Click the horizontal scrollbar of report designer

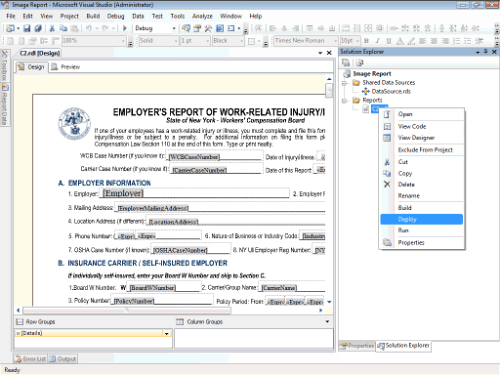coord(127,310)
